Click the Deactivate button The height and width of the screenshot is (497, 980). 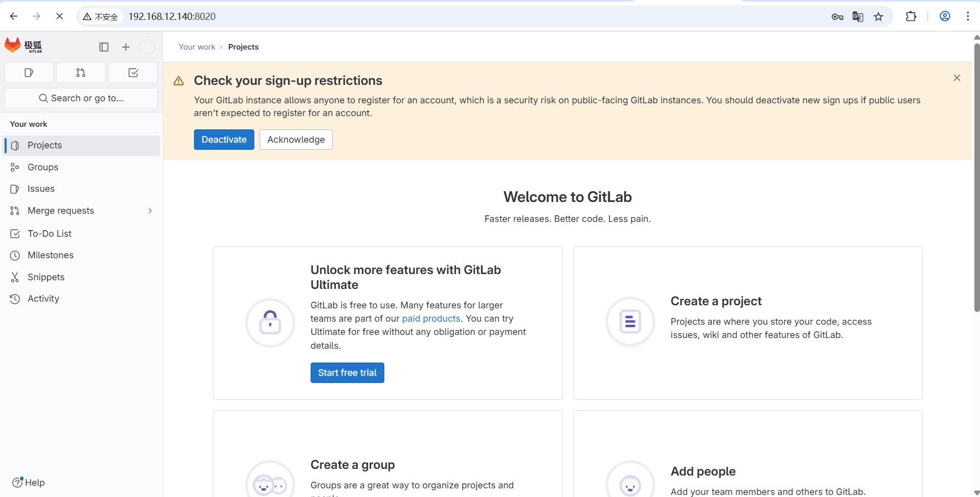(224, 140)
